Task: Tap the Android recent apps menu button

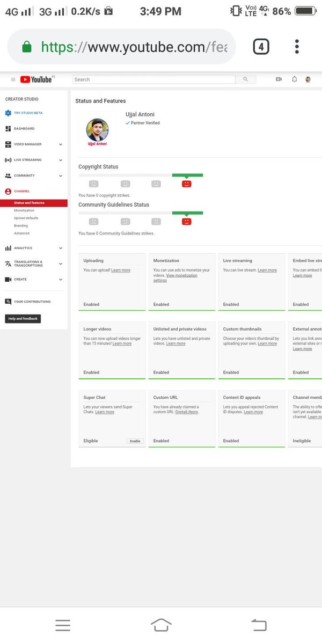Action: click(x=63, y=625)
